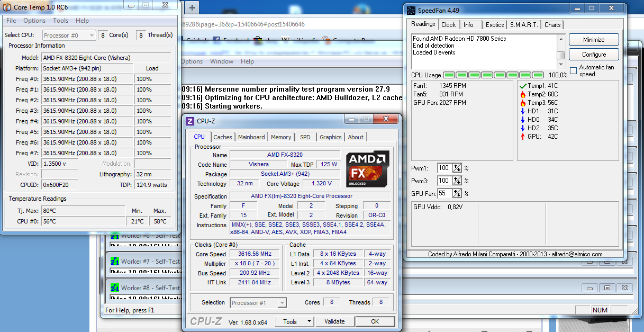Click the 'GPU Fan: 2027 RPM' reading
Image resolution: width=644 pixels, height=332 pixels.
[x=440, y=103]
